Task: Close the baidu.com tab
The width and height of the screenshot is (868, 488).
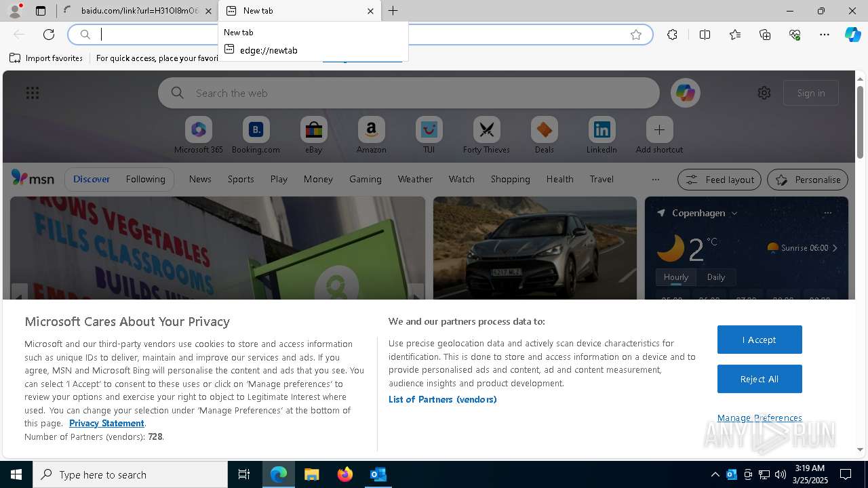Action: pos(208,11)
